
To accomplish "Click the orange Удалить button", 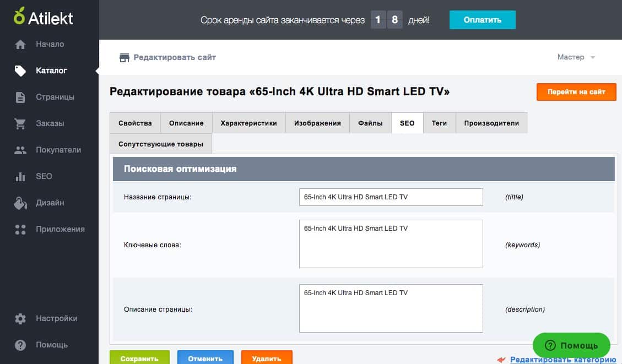I will pos(267,358).
